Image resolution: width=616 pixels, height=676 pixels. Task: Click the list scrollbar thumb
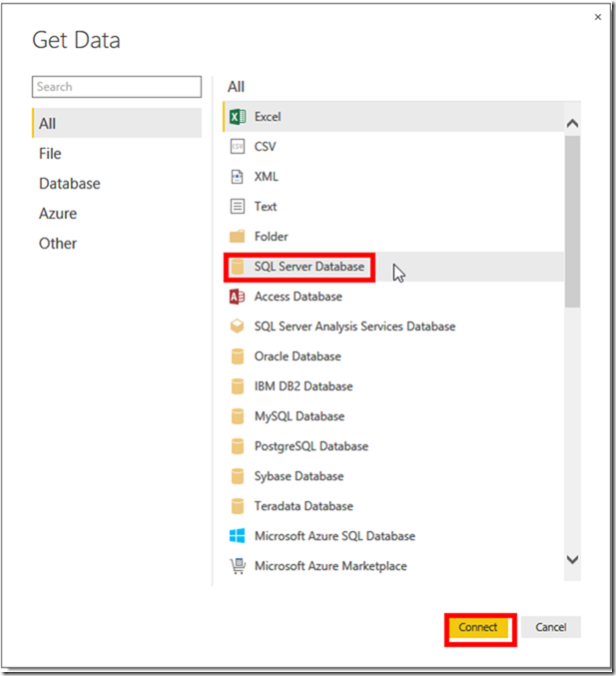tap(572, 222)
